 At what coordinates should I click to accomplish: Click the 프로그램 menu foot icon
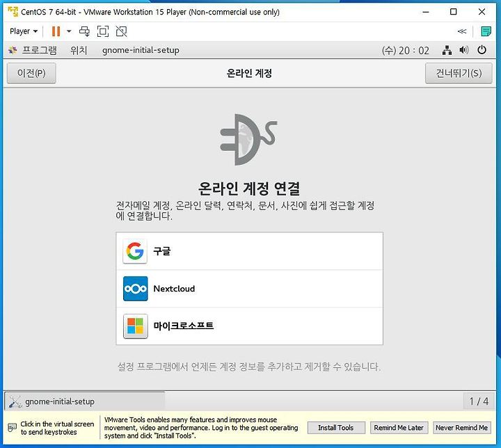point(13,50)
